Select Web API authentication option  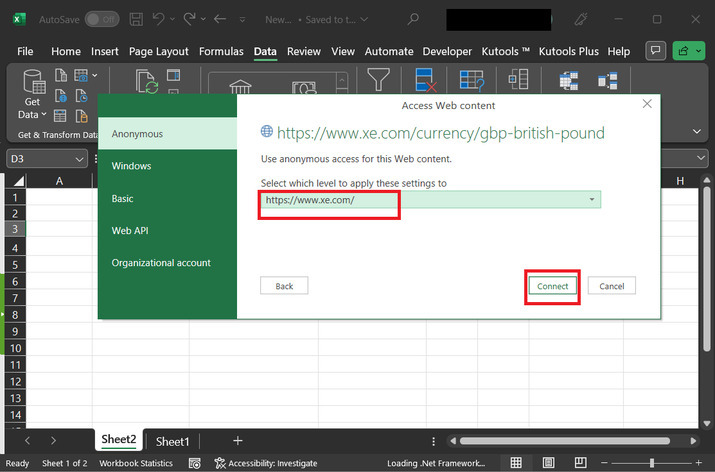[167, 231]
